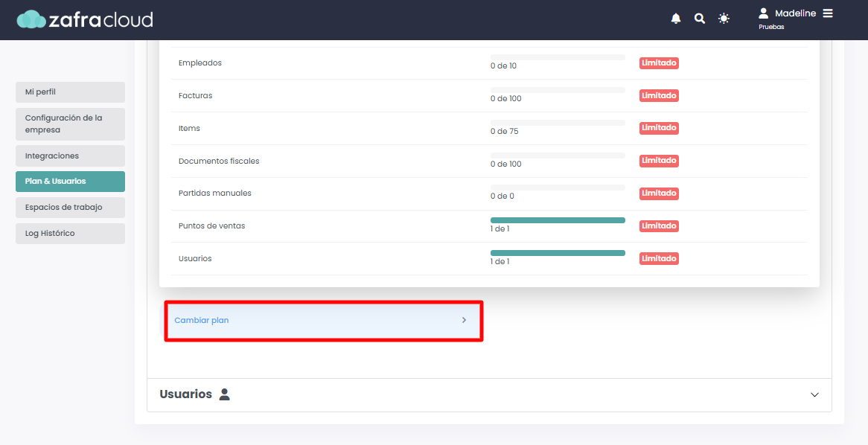
Task: Click the Documentos fiscales label
Action: (x=219, y=161)
